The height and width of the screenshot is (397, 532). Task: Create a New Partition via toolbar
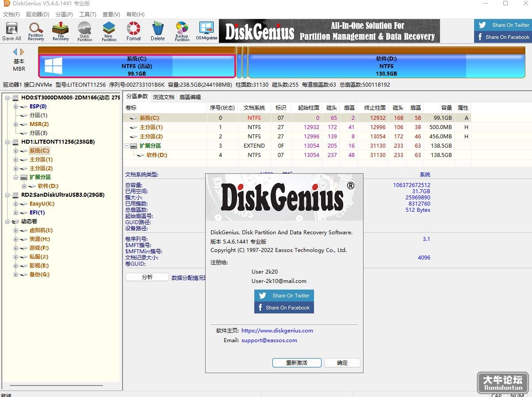point(109,31)
